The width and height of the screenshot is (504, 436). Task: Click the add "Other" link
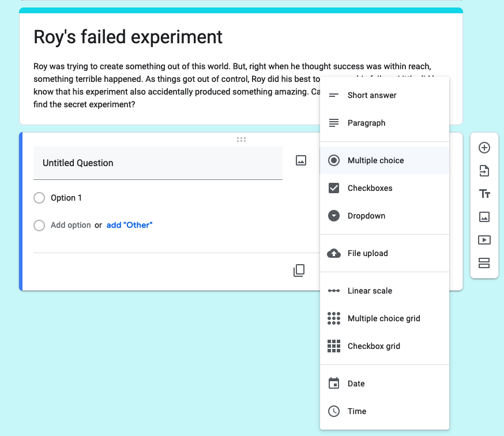tap(129, 225)
